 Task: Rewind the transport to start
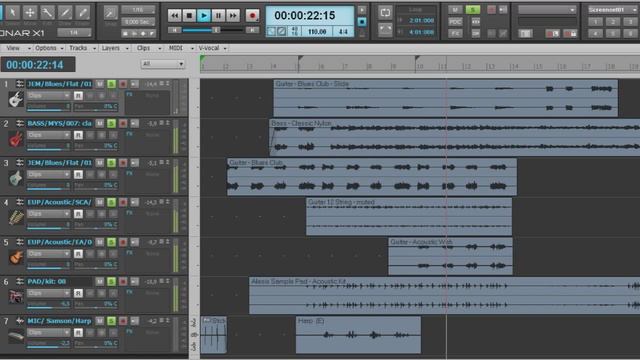click(x=174, y=16)
